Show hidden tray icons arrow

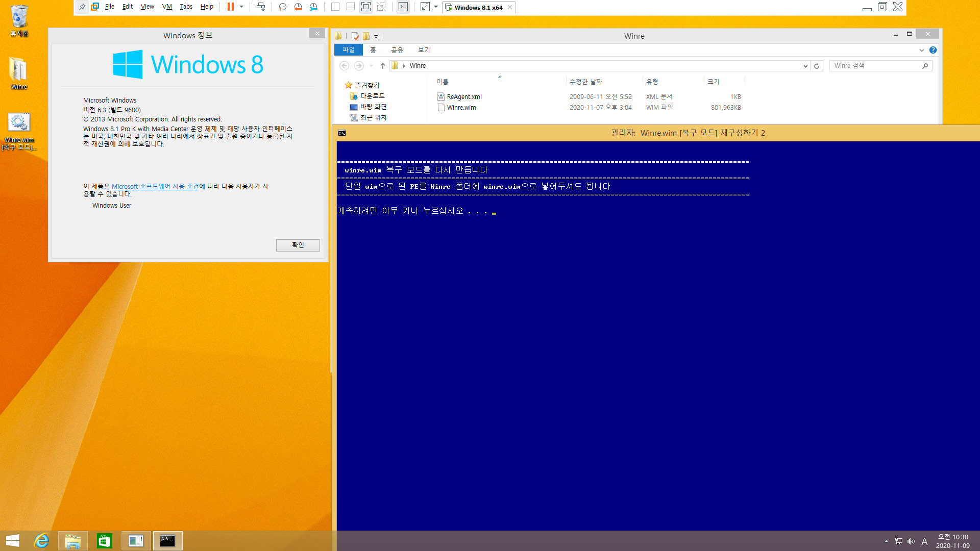click(x=886, y=541)
